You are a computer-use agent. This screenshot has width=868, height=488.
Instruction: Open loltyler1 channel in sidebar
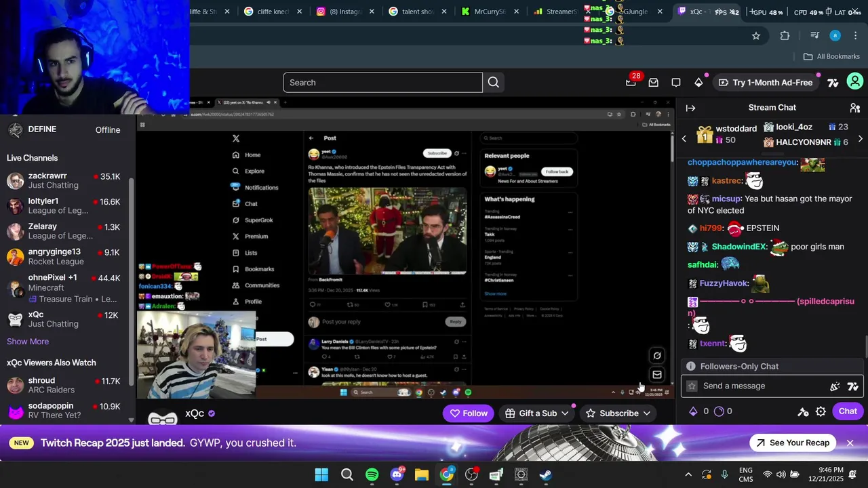coord(64,206)
